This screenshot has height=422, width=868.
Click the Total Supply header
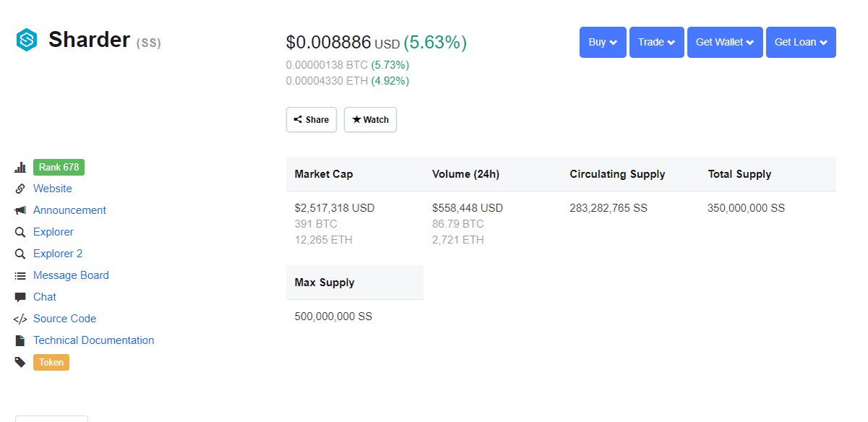pos(739,174)
